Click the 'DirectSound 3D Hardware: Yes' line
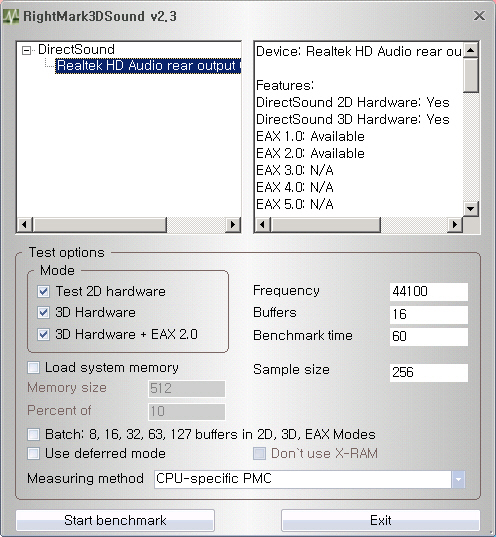 tap(353, 120)
